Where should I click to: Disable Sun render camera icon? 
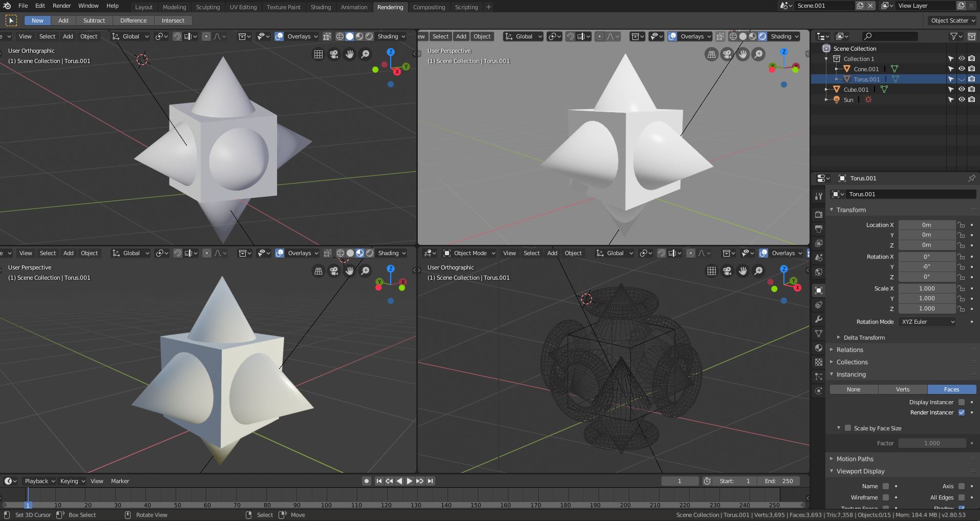tap(972, 99)
